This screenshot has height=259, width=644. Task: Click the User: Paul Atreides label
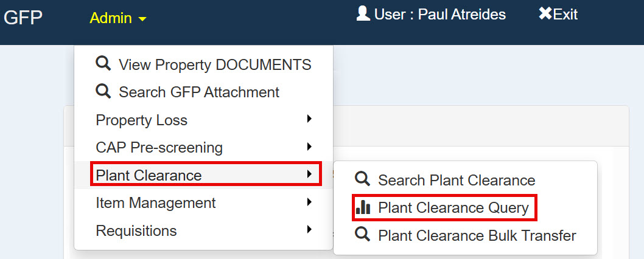click(x=439, y=14)
